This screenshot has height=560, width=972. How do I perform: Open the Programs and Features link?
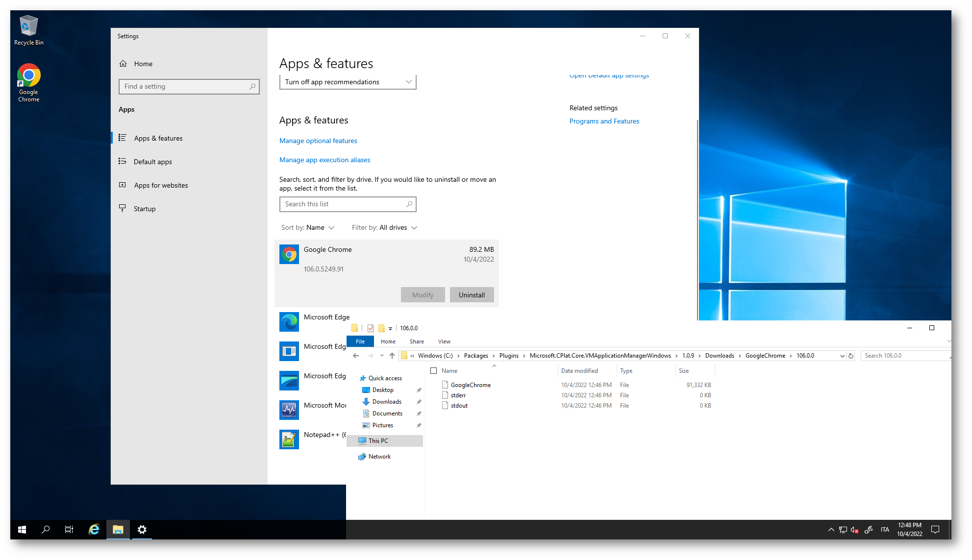604,121
